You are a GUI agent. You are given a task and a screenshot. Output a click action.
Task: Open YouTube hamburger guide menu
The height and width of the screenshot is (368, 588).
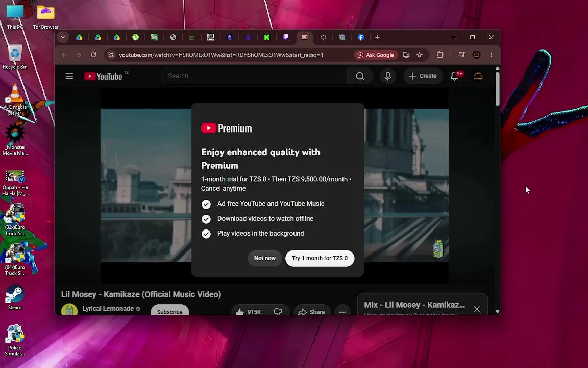69,76
